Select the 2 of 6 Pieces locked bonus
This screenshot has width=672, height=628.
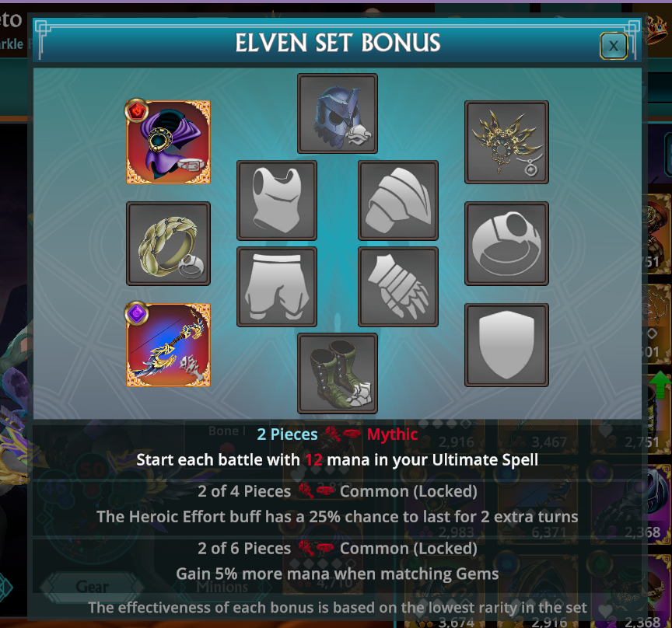(338, 561)
